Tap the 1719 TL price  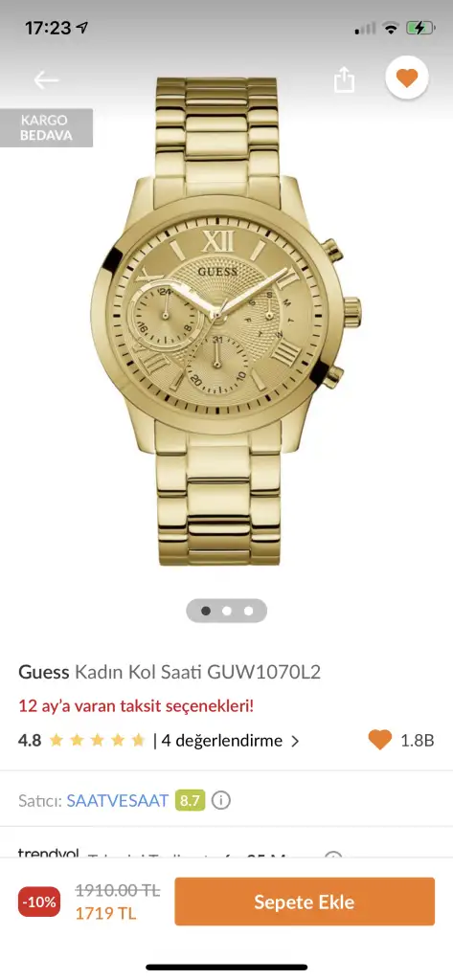pyautogui.click(x=105, y=914)
